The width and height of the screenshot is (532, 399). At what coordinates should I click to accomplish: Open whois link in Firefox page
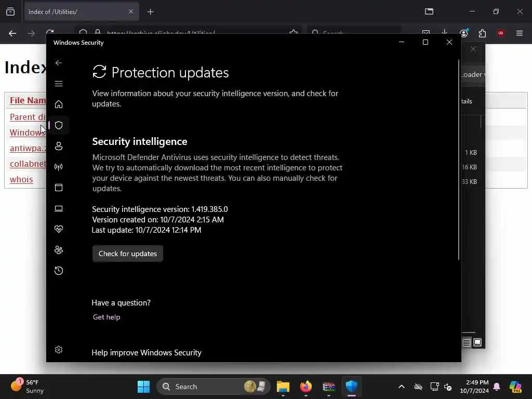point(21,179)
